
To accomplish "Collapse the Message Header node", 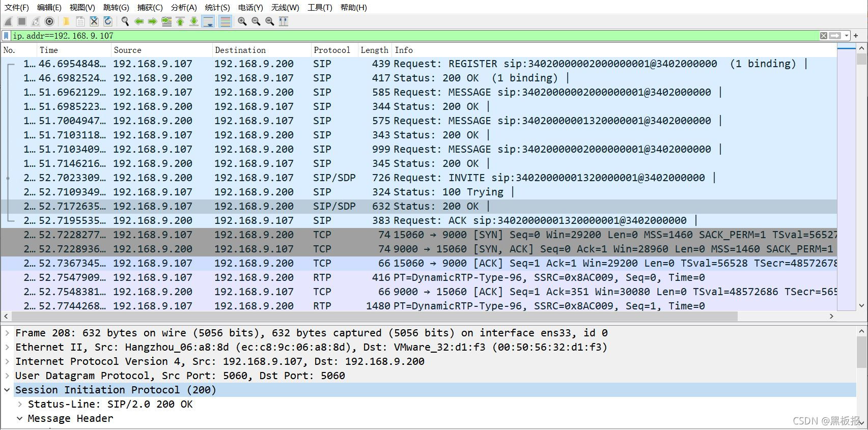I will 20,418.
